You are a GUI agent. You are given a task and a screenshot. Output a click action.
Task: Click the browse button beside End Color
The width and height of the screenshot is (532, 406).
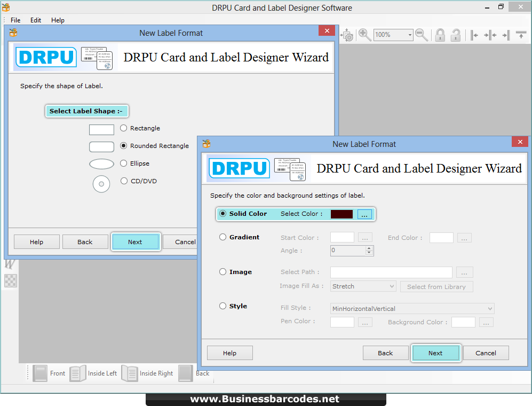click(464, 238)
